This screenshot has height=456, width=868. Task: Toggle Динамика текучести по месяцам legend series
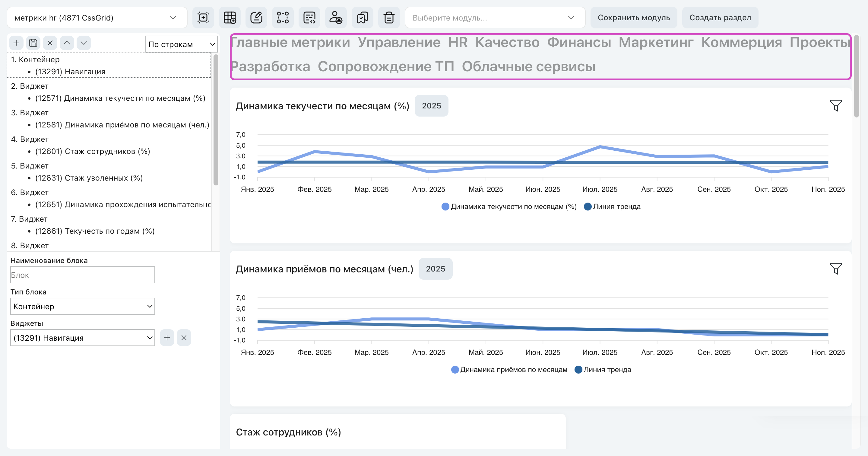[x=509, y=207]
